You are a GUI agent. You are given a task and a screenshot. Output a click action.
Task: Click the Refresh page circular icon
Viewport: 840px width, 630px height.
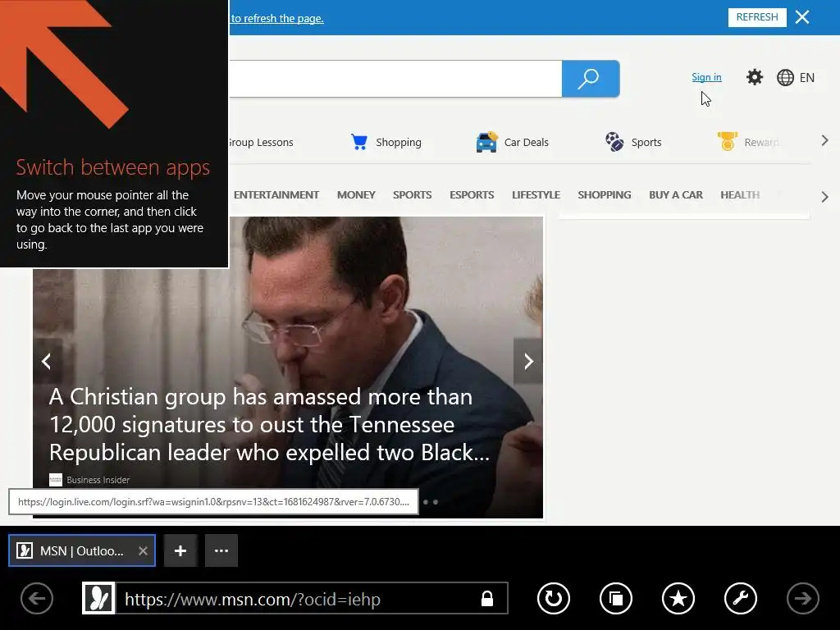(554, 598)
